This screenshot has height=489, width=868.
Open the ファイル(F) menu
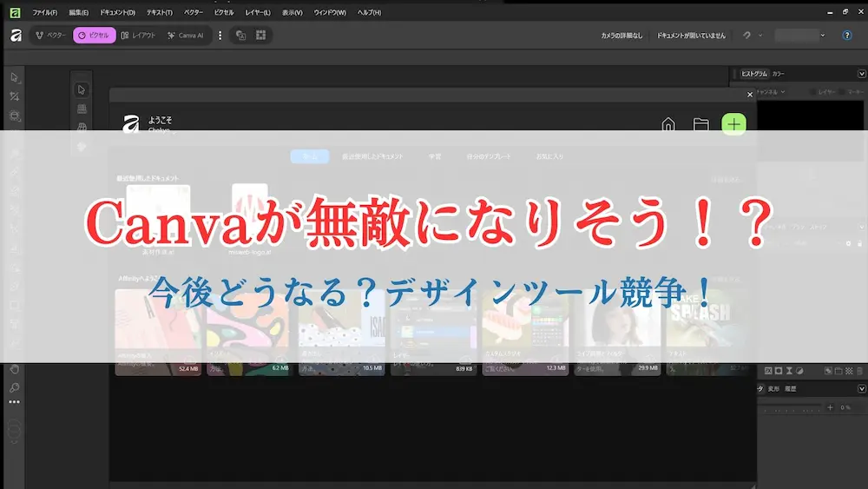[44, 12]
